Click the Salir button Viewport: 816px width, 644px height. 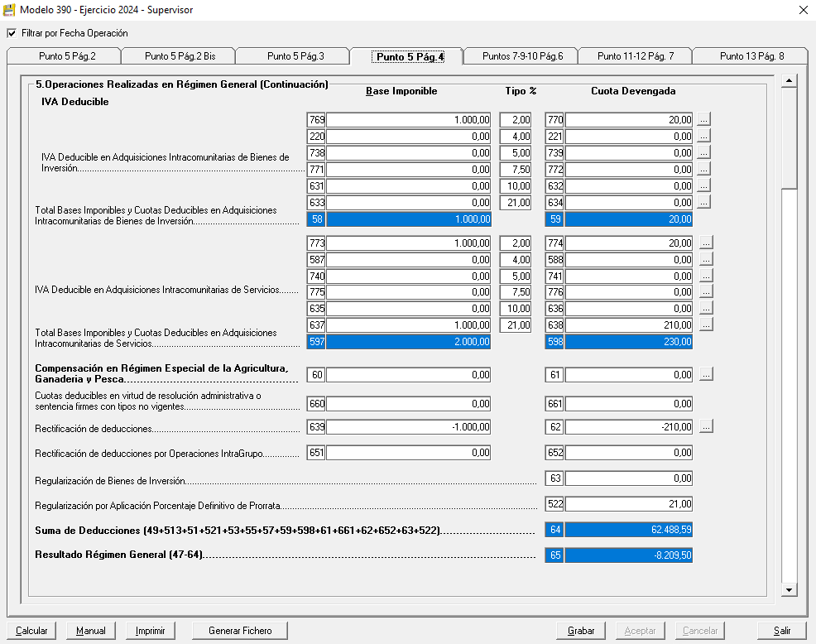click(781, 631)
